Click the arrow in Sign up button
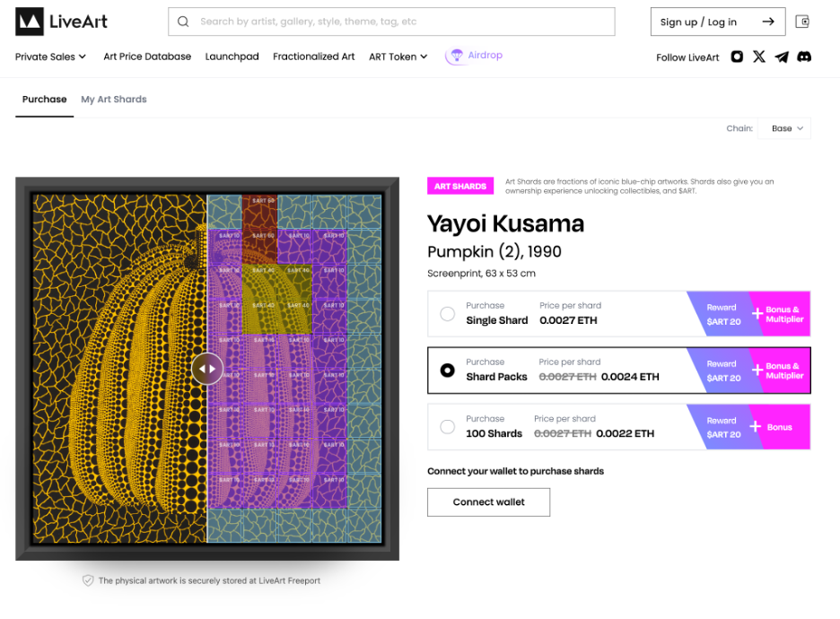Image resolution: width=840 pixels, height=619 pixels. tap(768, 22)
